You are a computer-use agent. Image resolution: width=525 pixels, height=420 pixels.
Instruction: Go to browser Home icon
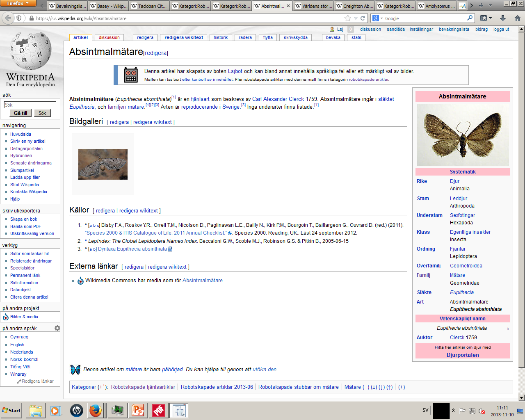(x=517, y=18)
